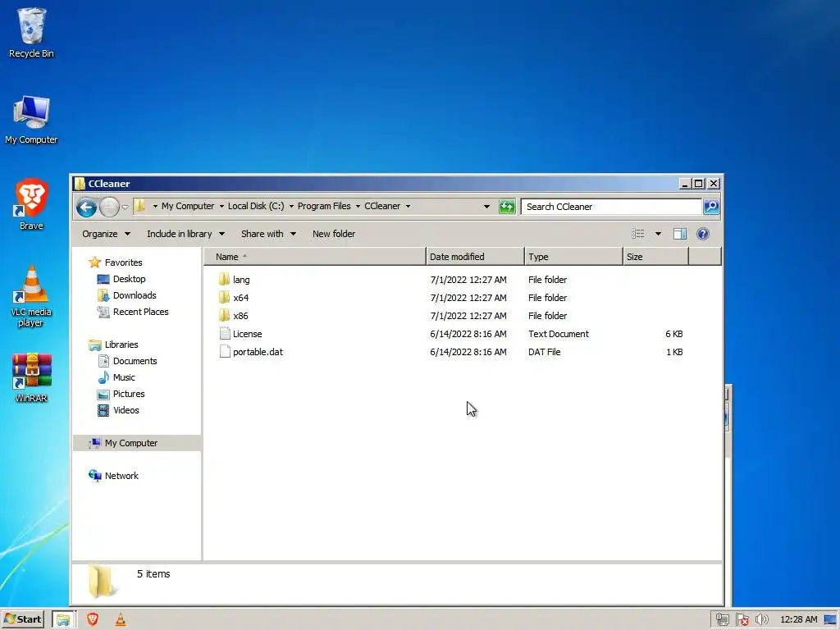
Task: Click the folder icon in address bar
Action: click(x=139, y=206)
